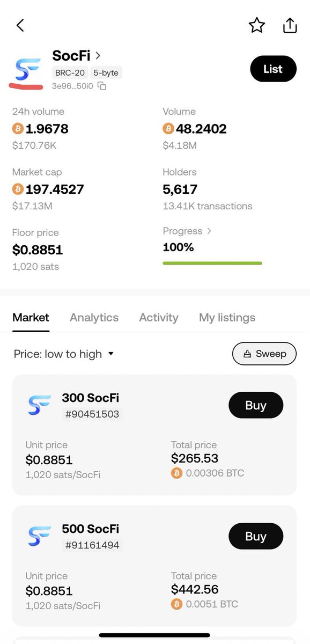Switch to the Activity tab
The height and width of the screenshot is (644, 310).
tap(159, 317)
